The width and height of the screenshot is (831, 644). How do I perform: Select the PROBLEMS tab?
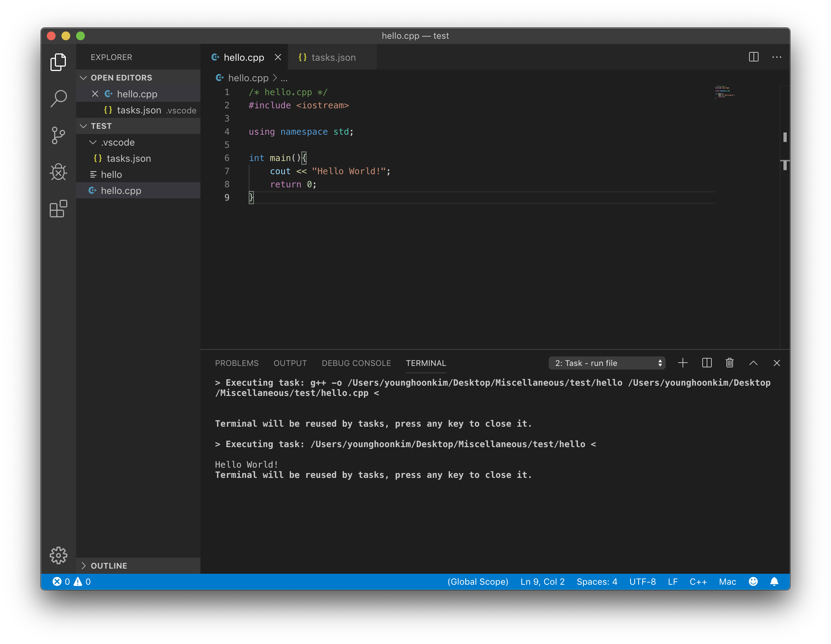tap(236, 363)
